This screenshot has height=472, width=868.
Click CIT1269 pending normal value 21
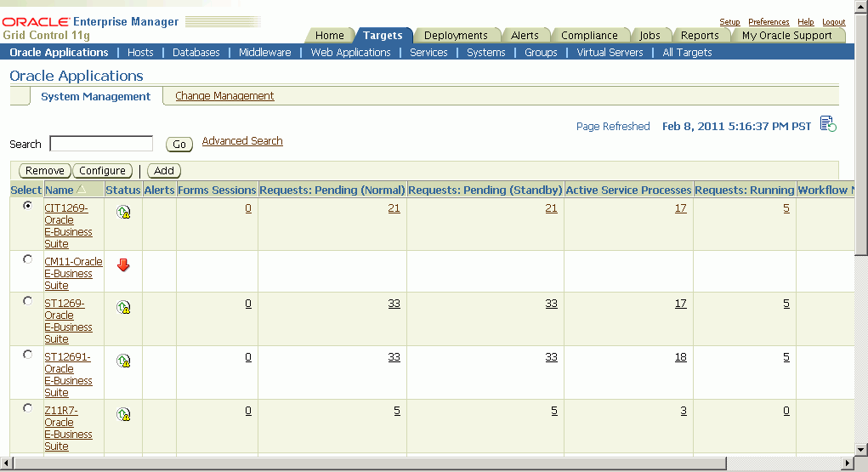394,208
